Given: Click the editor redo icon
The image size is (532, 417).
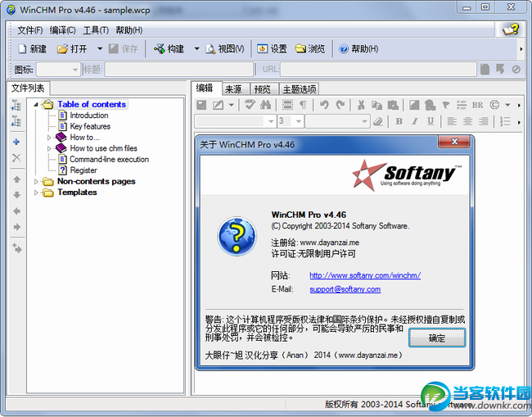Looking at the screenshot, I should [340, 105].
